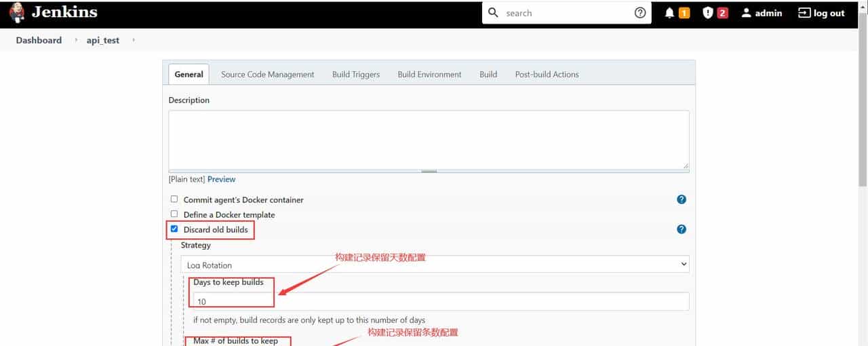Switch to Source Code Management tab
This screenshot has height=346, width=868.
tap(268, 75)
